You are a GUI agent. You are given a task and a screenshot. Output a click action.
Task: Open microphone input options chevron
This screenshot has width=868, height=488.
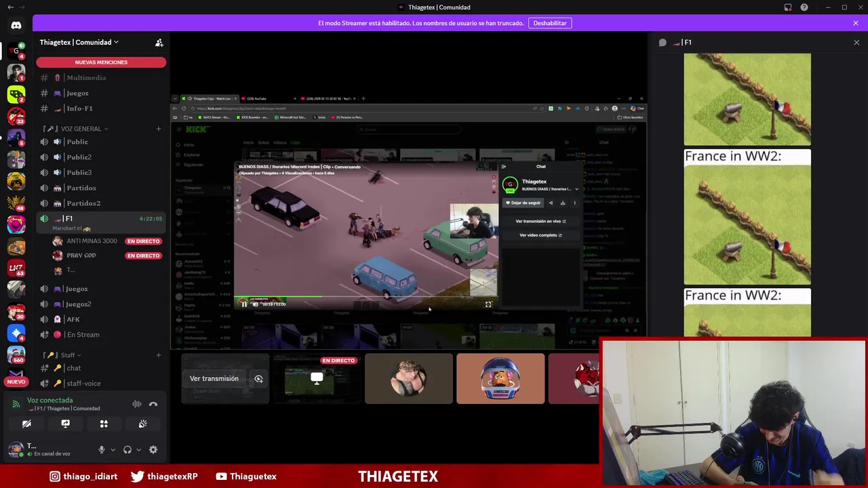(113, 449)
